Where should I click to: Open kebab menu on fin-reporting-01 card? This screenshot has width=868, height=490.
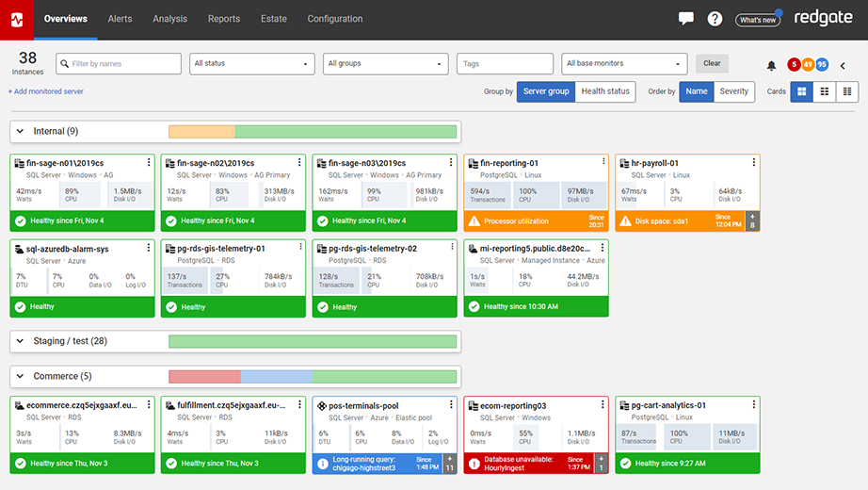point(603,161)
